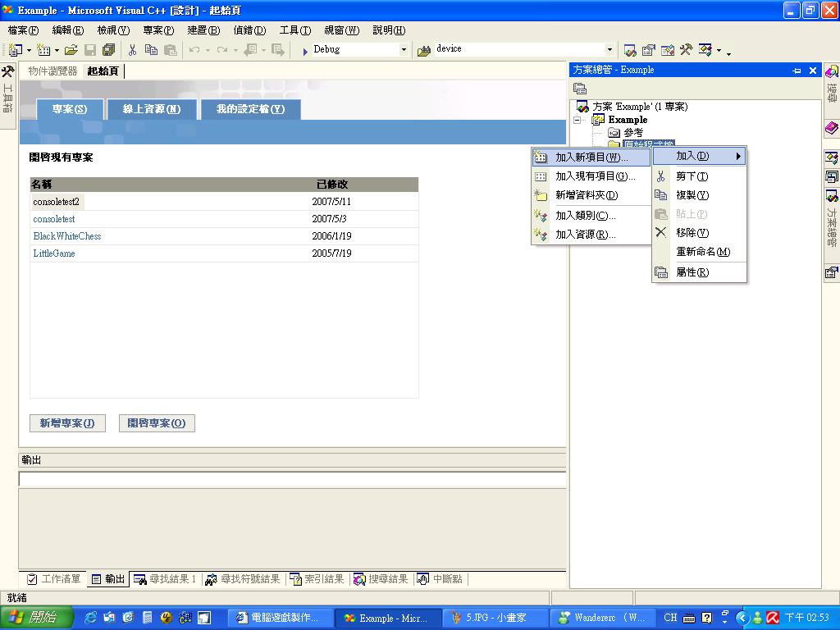Click properties icon in Solution Explorer panel
Image resolution: width=840 pixels, height=630 pixels.
tap(580, 89)
